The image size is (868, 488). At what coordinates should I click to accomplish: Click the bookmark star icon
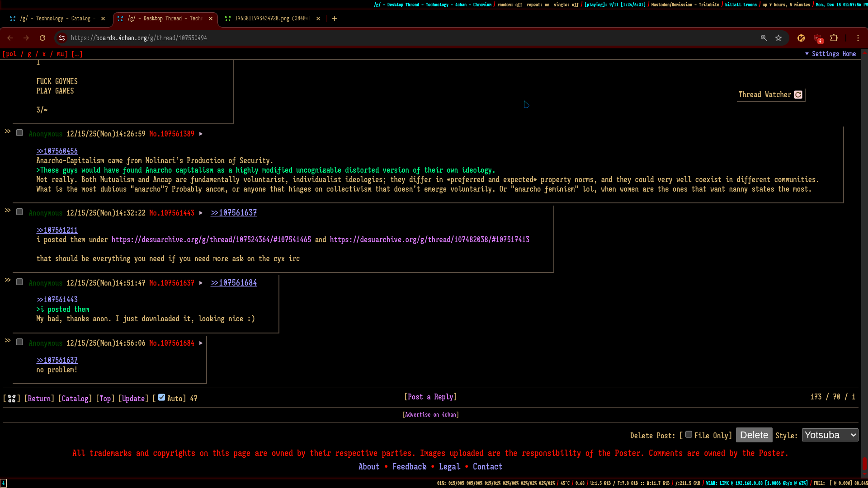(778, 38)
